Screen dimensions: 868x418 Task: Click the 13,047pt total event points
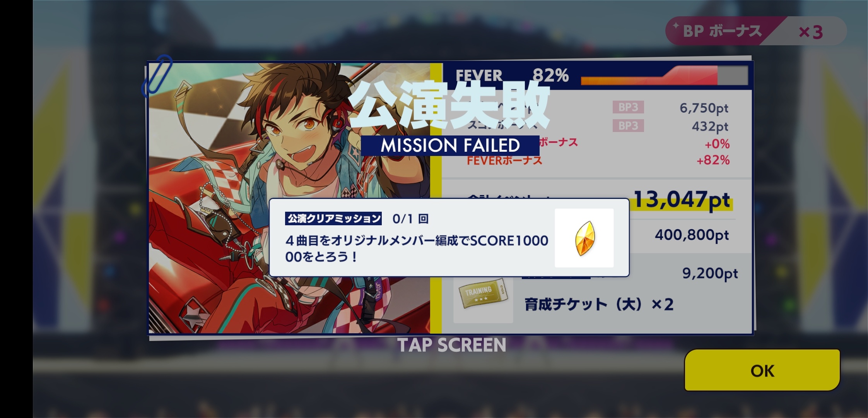coord(682,200)
